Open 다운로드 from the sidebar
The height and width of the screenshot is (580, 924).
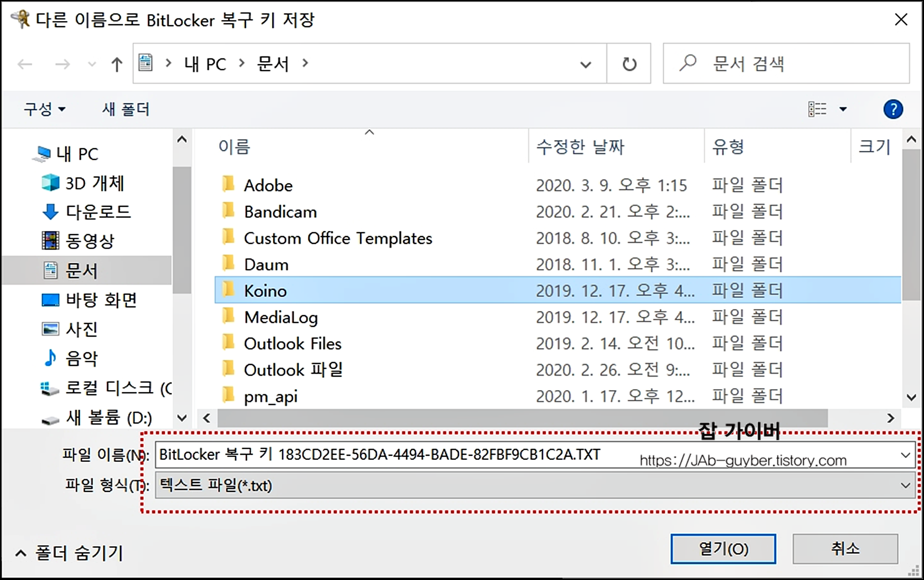click(99, 211)
